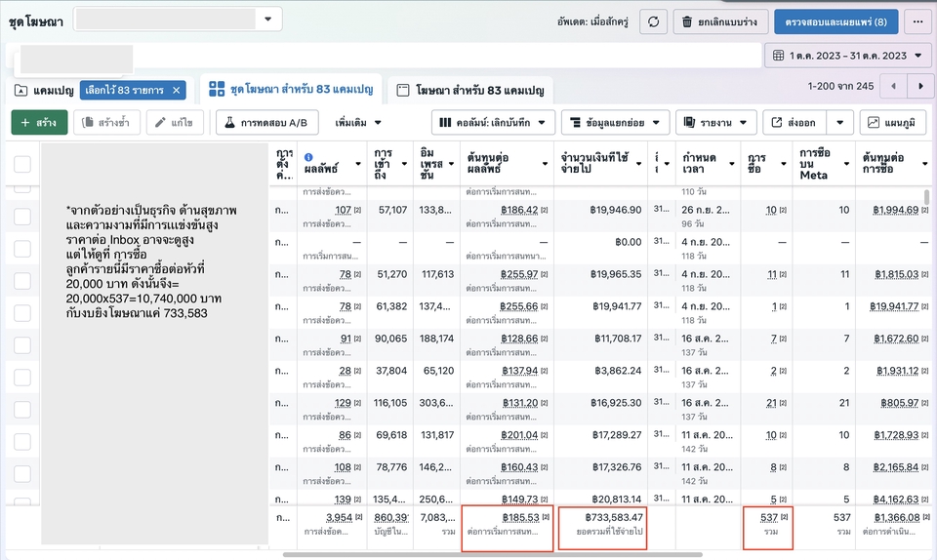Image resolution: width=937 pixels, height=560 pixels.
Task: Click total purchases 537 link in summary
Action: (769, 518)
